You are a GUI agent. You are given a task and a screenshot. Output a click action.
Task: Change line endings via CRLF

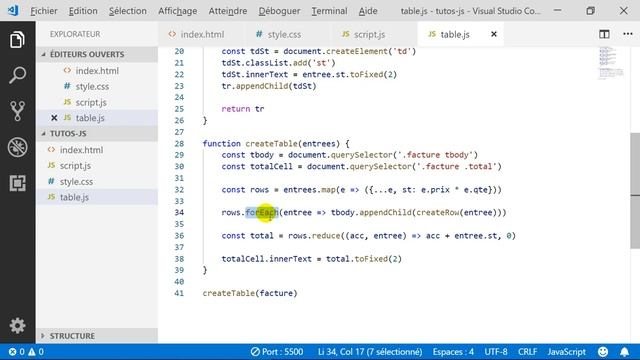point(527,352)
